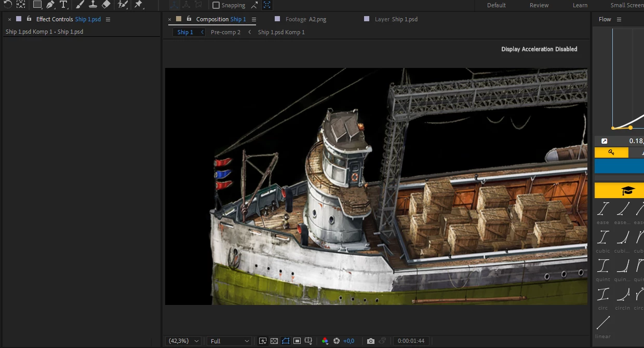
Task: Switch to the Small Screen workspace
Action: [x=627, y=5]
